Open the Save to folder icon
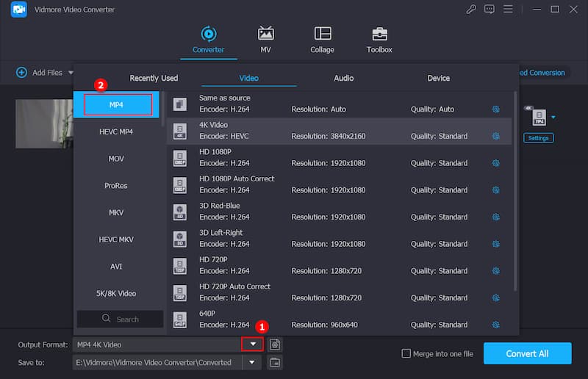The image size is (588, 379). (x=275, y=362)
